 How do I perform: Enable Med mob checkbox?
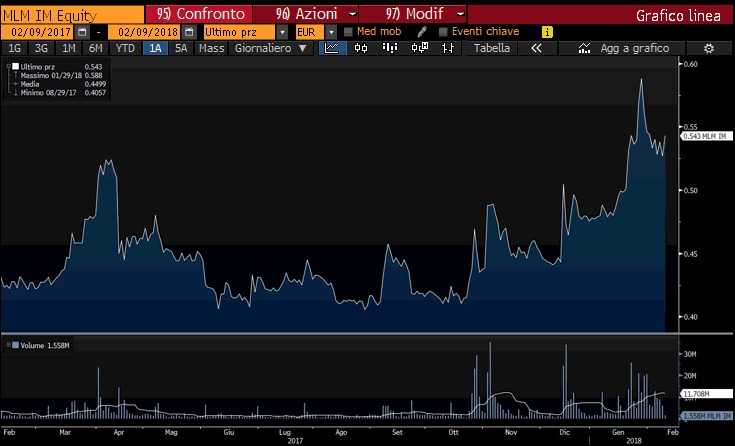pyautogui.click(x=348, y=32)
